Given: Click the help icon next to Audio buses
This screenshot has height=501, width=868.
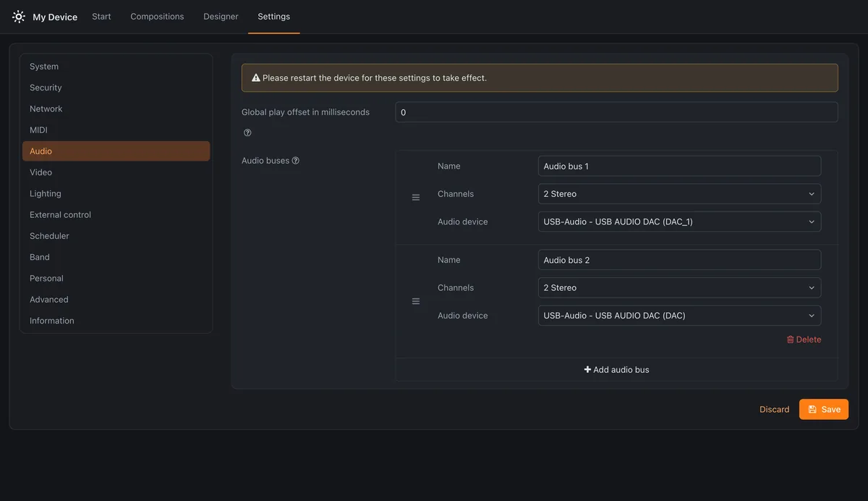Looking at the screenshot, I should [x=295, y=161].
